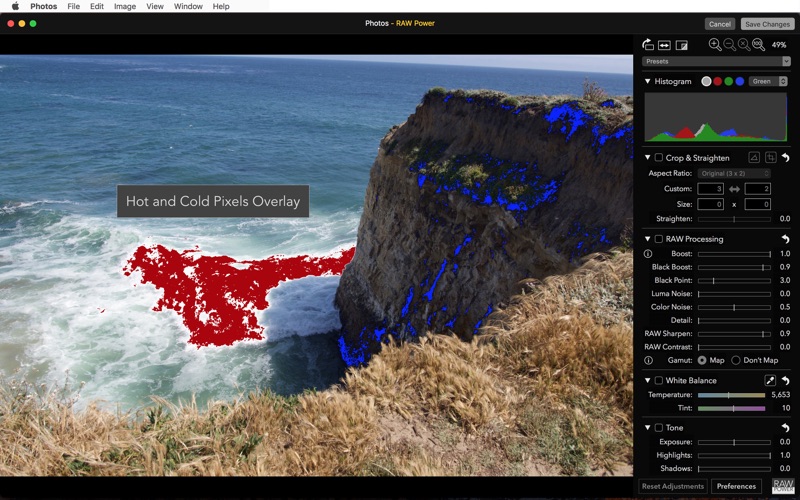Reset the RAW Processing section with its undo arrow
Screen dimensions: 800x500
(785, 239)
